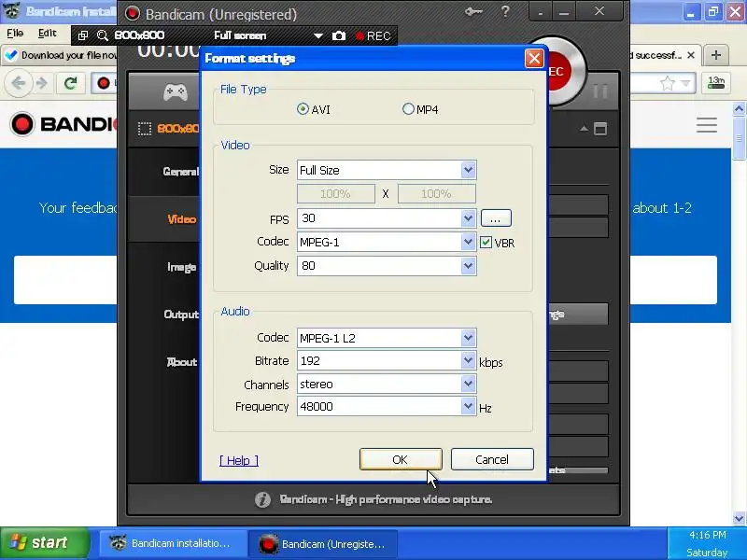Click the FPS ellipsis button
The width and height of the screenshot is (747, 560).
496,218
